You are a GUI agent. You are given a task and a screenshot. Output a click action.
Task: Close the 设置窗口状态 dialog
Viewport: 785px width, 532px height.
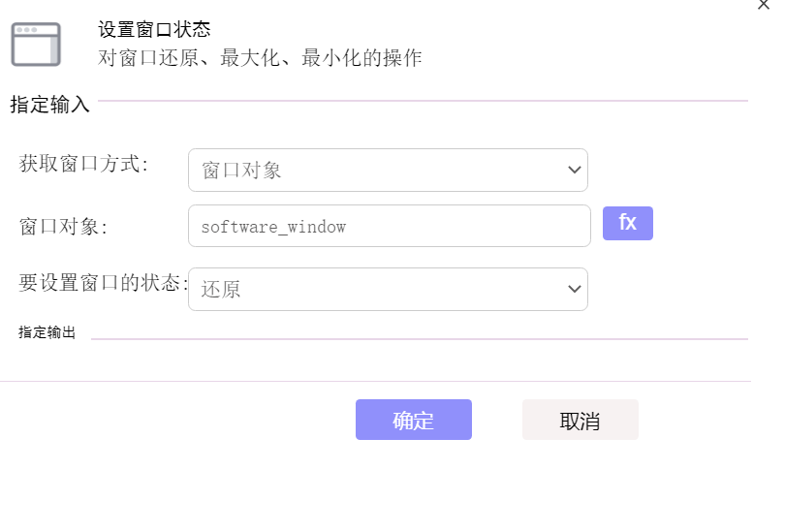[x=764, y=5]
